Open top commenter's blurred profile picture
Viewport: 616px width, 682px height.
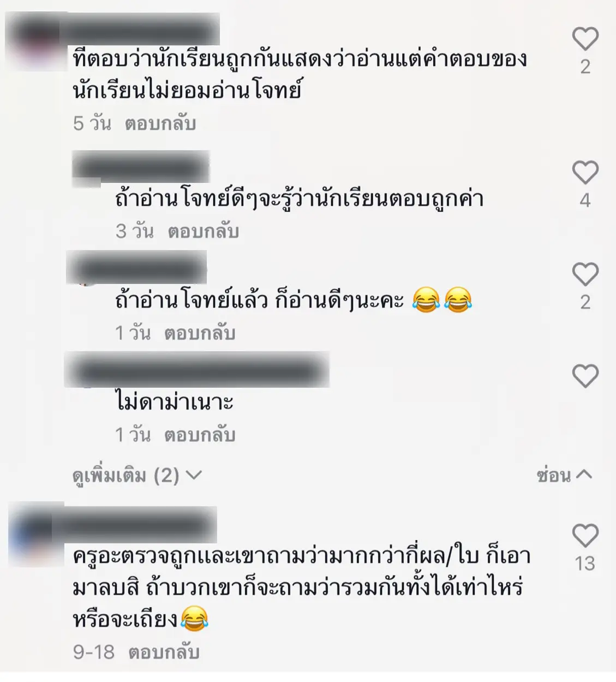36,41
